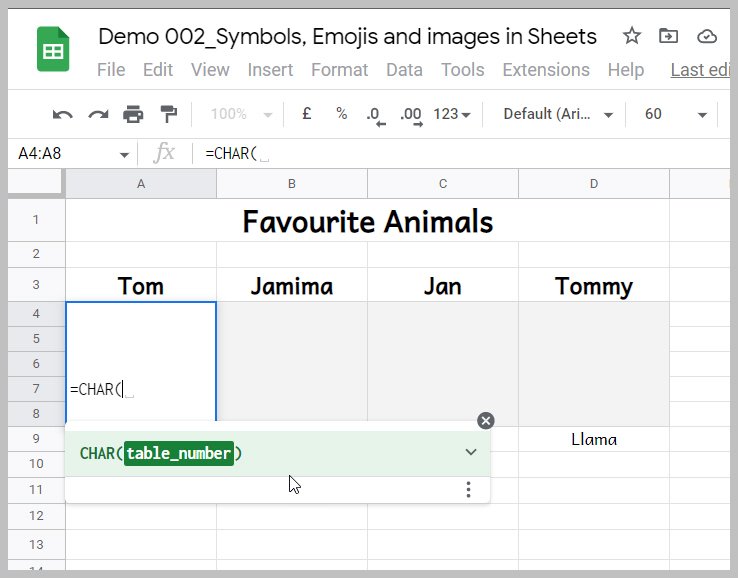Open the View menu
The image size is (738, 578).
[210, 70]
